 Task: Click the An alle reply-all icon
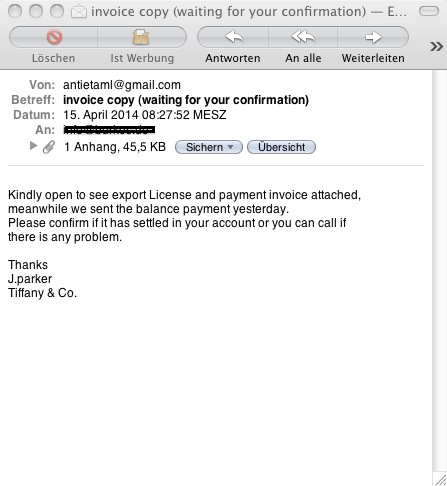(303, 37)
